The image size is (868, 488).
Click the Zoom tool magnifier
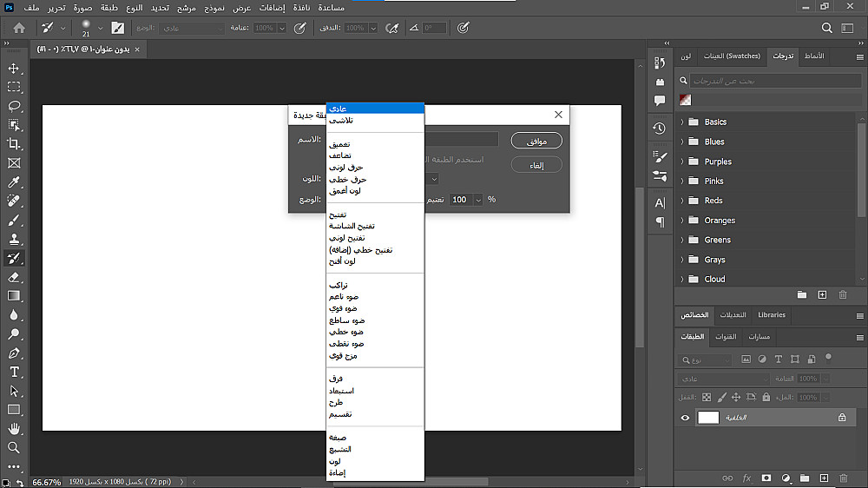click(x=14, y=448)
